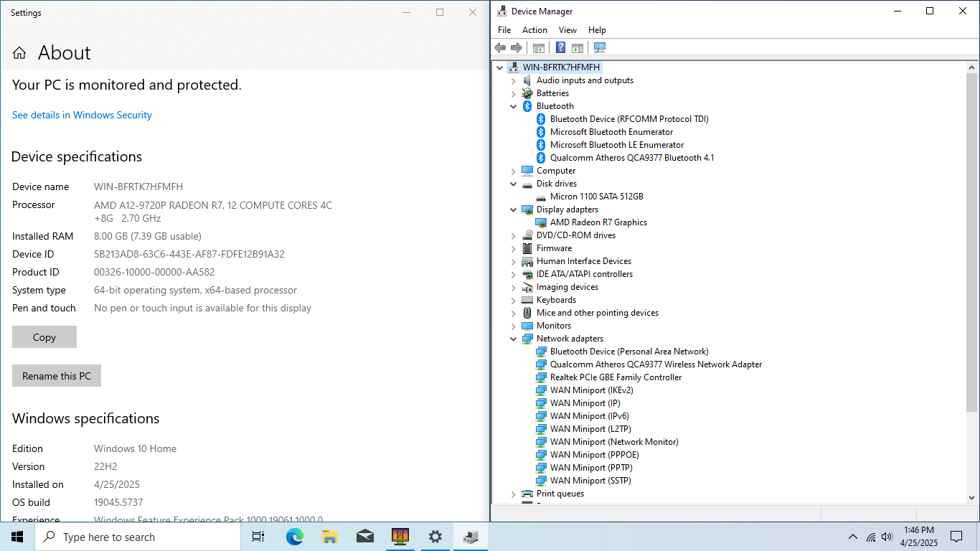Click the scroll down arrow in Device Manager
Image resolution: width=980 pixels, height=551 pixels.
click(972, 497)
